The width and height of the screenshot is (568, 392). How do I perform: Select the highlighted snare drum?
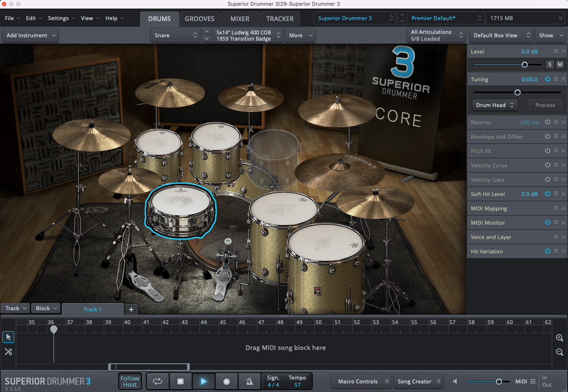coord(180,210)
